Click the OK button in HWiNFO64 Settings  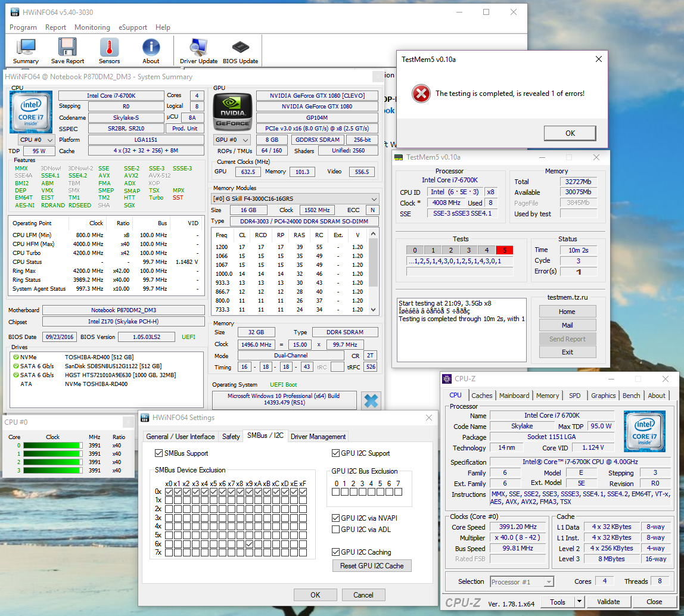315,595
